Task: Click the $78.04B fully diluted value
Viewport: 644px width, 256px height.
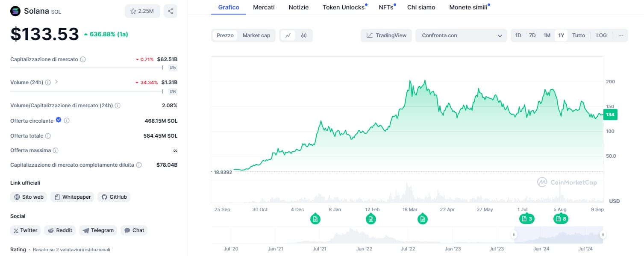Action: 167,165
